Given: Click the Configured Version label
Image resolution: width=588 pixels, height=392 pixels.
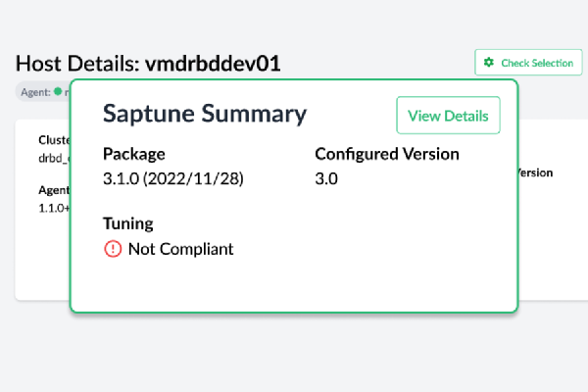Looking at the screenshot, I should click(387, 154).
